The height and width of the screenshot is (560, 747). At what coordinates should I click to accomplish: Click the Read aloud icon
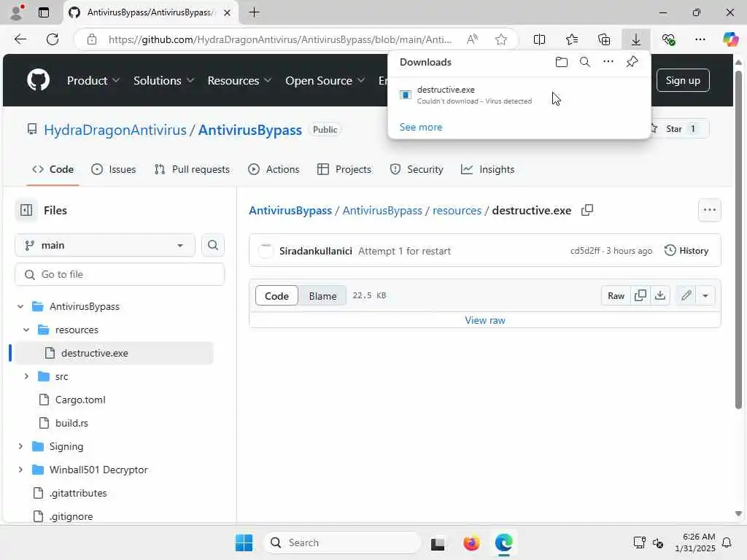472,39
